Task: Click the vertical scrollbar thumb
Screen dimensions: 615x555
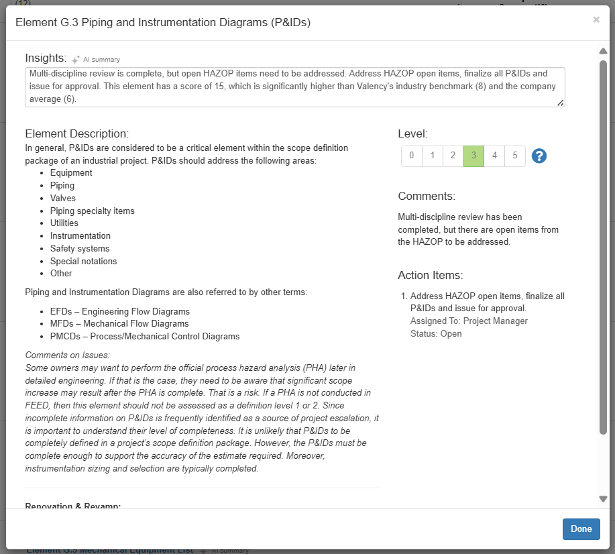Action: pos(603,247)
